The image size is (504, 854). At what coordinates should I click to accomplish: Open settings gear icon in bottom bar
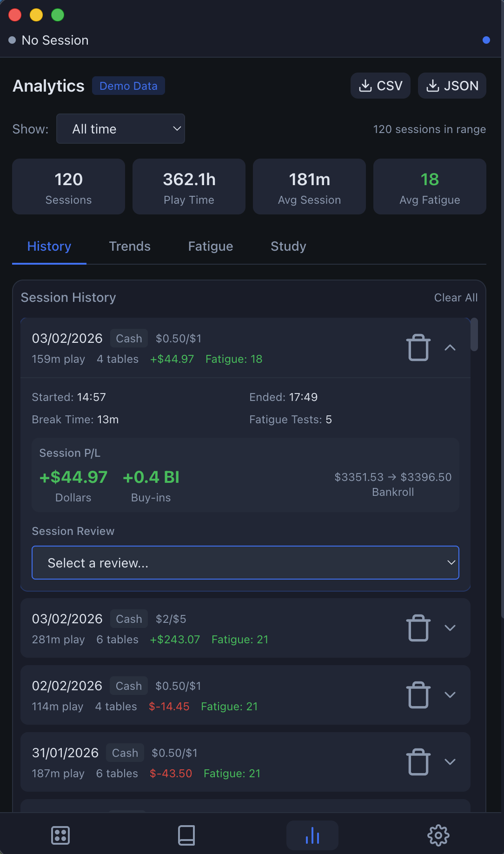pos(438,835)
